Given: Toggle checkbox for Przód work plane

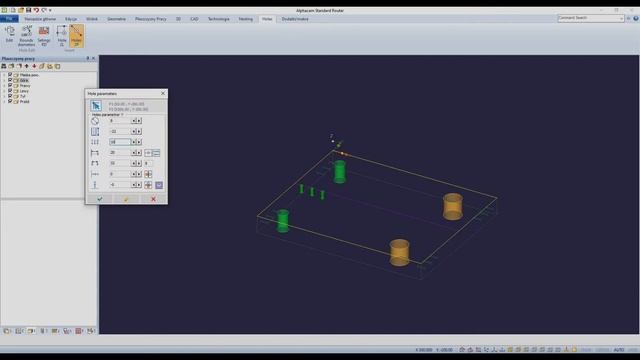Looking at the screenshot, I should pos(10,102).
